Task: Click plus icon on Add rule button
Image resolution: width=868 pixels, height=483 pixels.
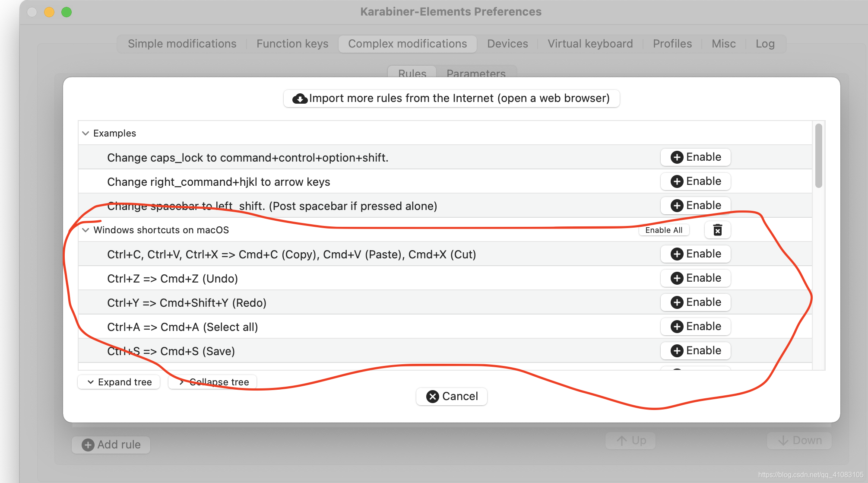Action: [x=88, y=445]
